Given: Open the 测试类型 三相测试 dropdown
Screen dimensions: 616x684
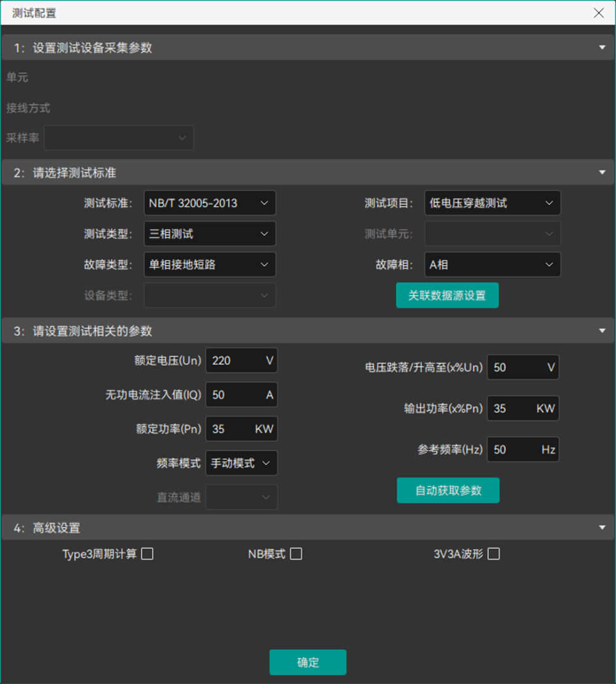Looking at the screenshot, I should click(209, 234).
